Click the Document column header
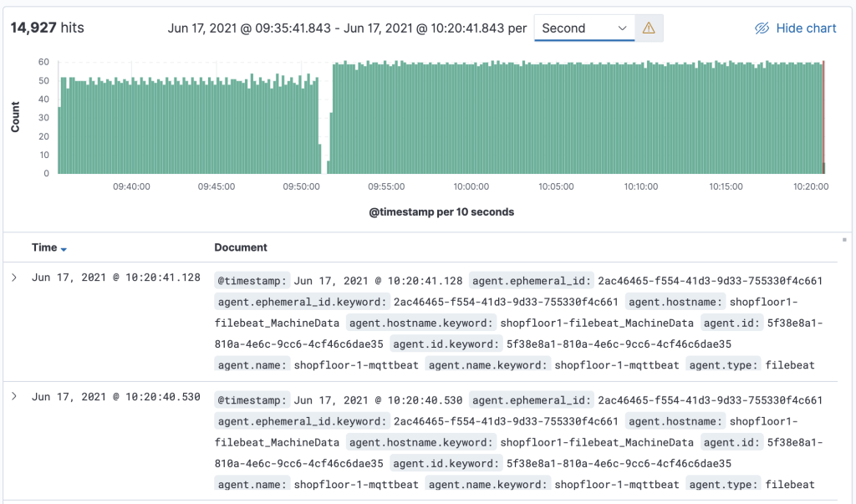Image resolution: width=856 pixels, height=504 pixels. pyautogui.click(x=241, y=247)
